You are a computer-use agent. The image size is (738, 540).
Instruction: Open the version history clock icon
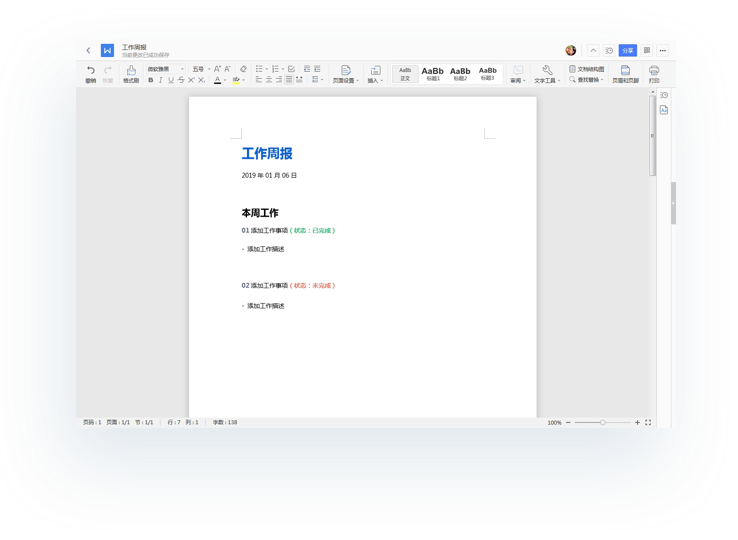pyautogui.click(x=609, y=50)
